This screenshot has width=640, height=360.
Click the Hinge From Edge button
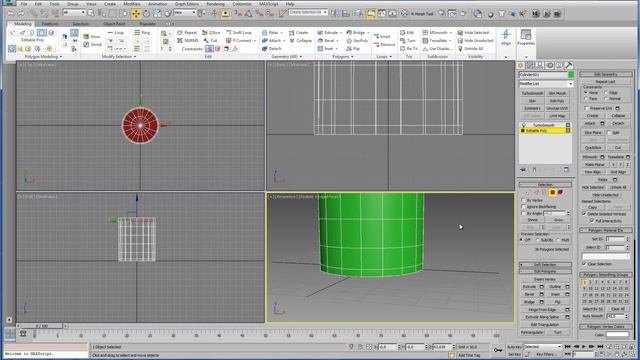point(541,310)
